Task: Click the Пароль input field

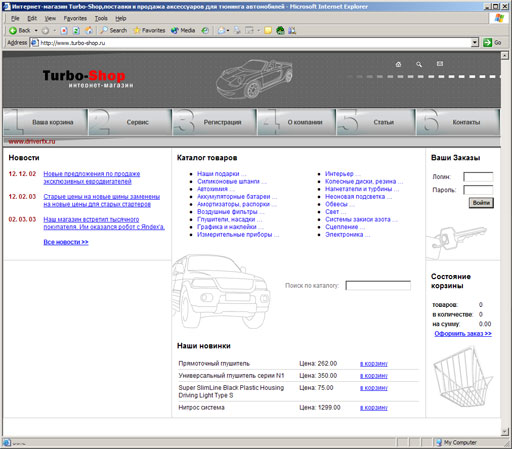Action: click(478, 190)
